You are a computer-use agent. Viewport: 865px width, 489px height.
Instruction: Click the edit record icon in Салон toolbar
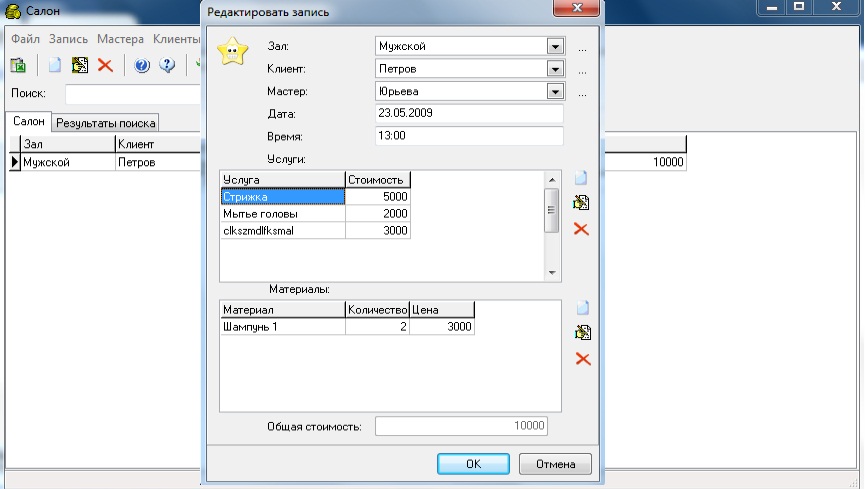[80, 65]
